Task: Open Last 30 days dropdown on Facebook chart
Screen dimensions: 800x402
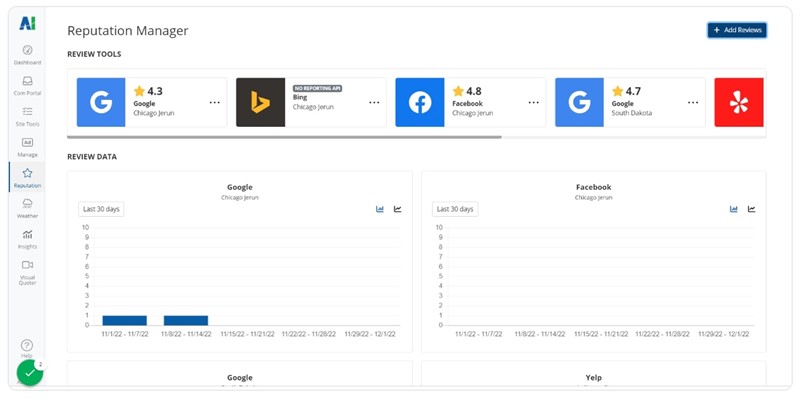Action: point(455,209)
